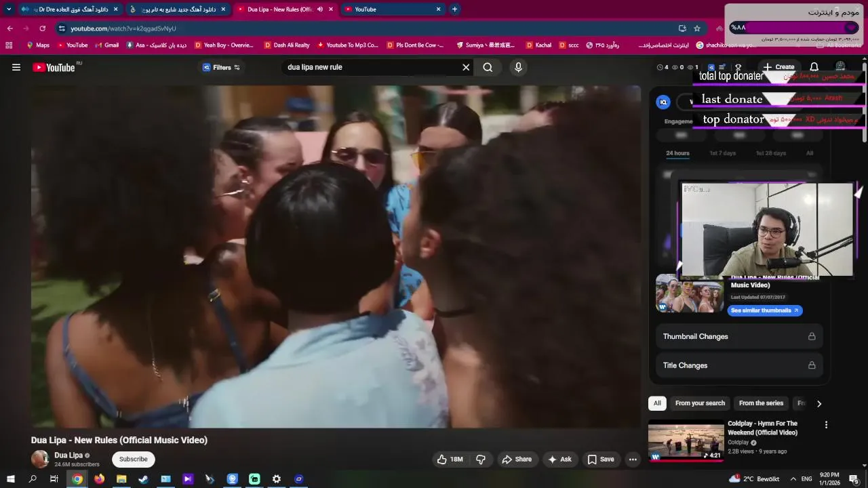Open options menu for the Coldplay video
This screenshot has height=488, width=868.
(x=826, y=425)
